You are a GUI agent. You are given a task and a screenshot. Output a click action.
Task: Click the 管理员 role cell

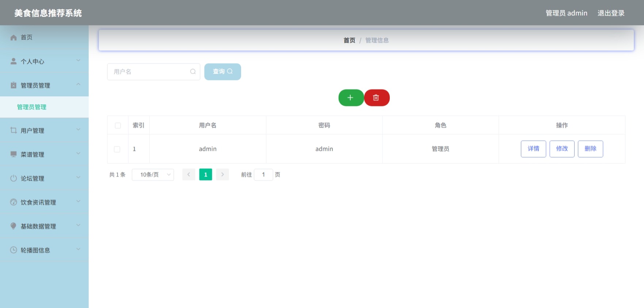441,149
